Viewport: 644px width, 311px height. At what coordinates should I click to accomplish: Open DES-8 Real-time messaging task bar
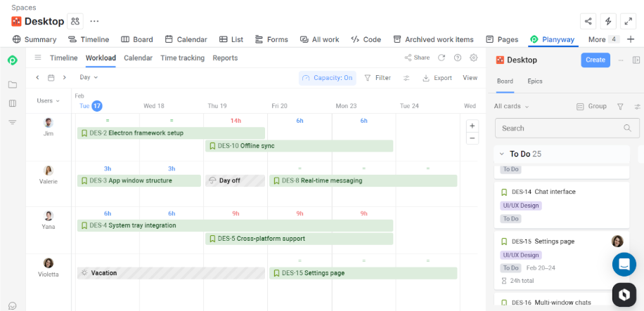pos(363,180)
